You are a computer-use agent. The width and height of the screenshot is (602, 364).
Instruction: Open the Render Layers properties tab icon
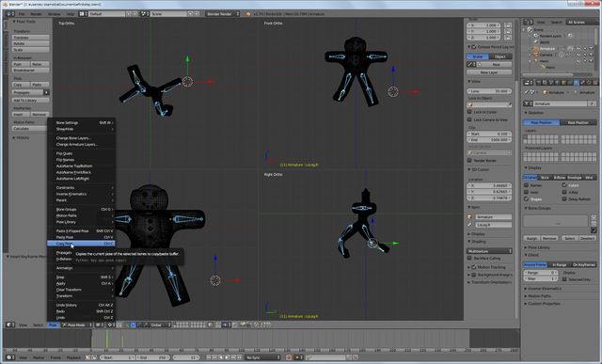click(545, 83)
